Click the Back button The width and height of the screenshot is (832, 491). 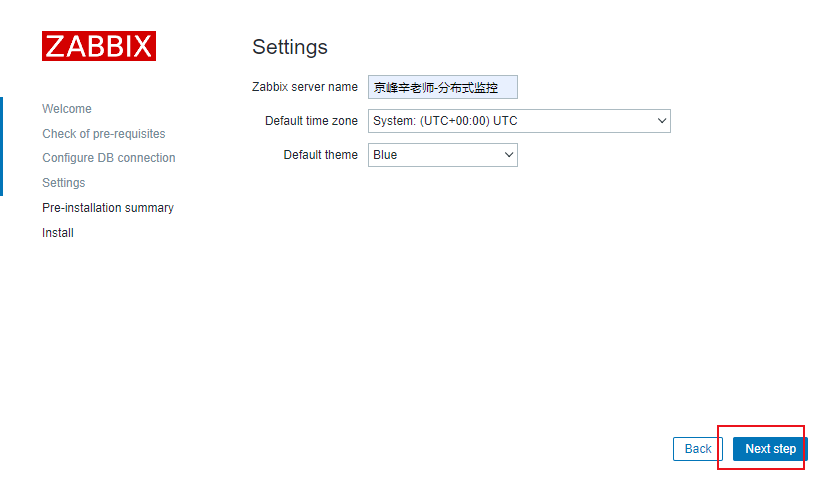(x=698, y=449)
